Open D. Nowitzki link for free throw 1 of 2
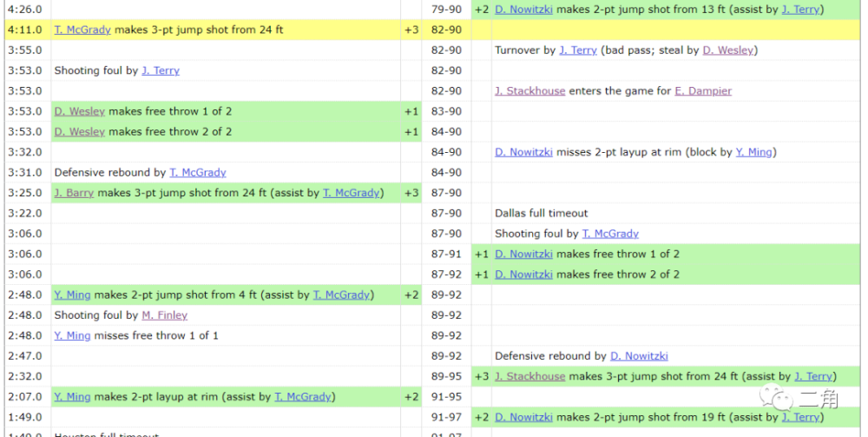Image resolution: width=868 pixels, height=437 pixels. 523,255
